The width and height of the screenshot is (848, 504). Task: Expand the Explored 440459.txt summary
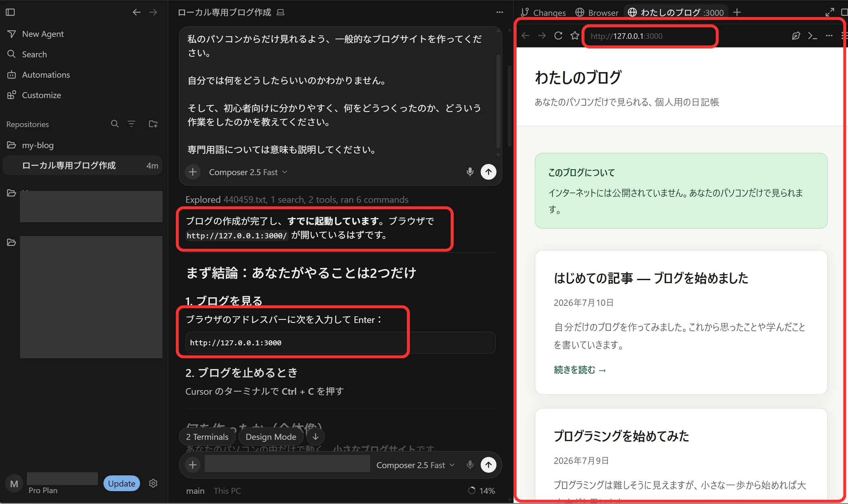pyautogui.click(x=297, y=200)
